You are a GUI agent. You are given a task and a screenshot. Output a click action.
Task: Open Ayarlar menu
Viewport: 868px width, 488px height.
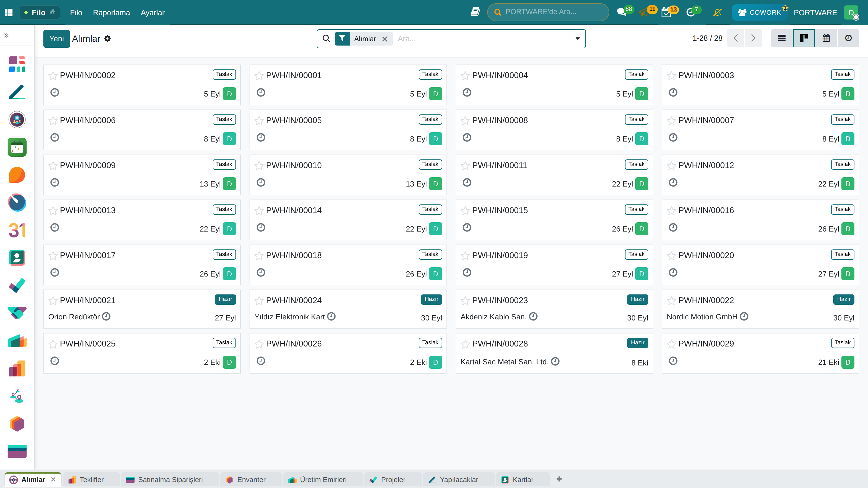pos(153,12)
